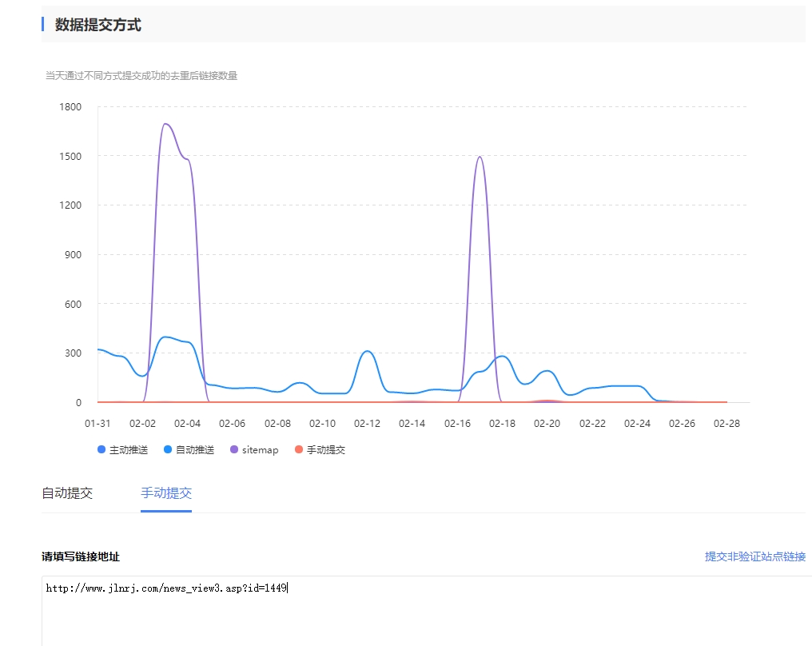Viewport: 812px width, 646px height.
Task: Click the sitemap peak near 02-03
Action: click(x=165, y=124)
